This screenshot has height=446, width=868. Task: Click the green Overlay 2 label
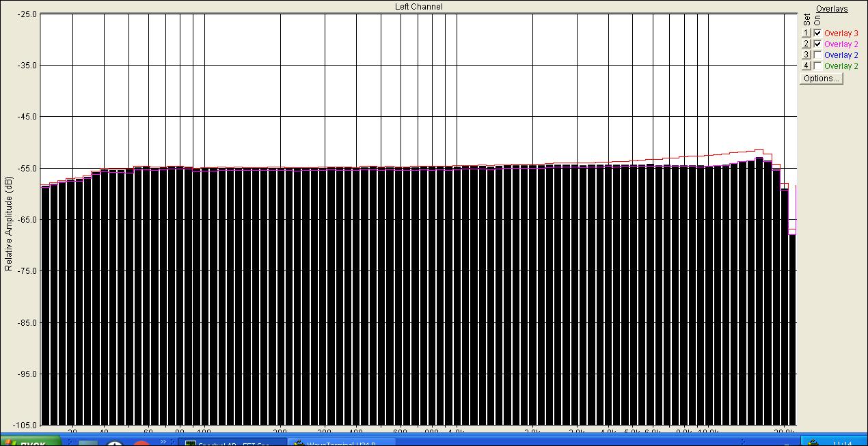pyautogui.click(x=841, y=66)
